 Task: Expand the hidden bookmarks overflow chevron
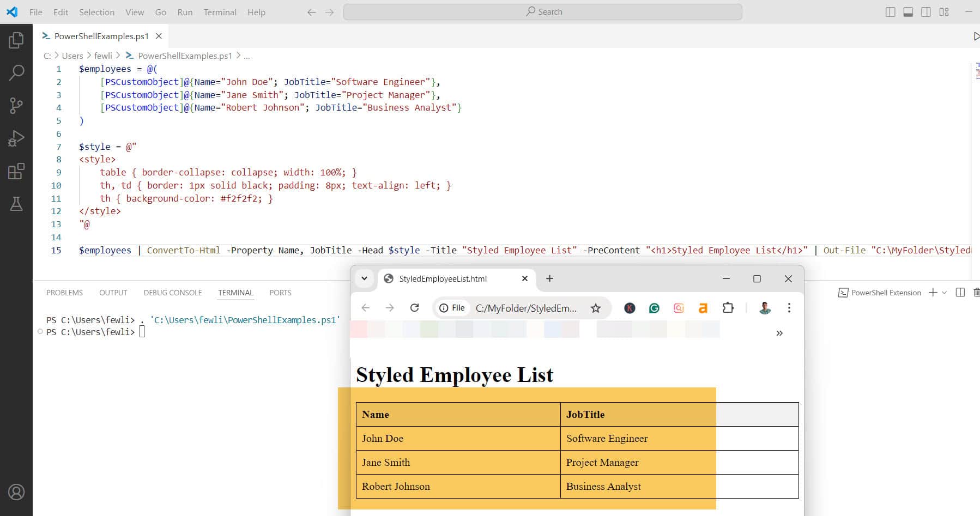779,333
